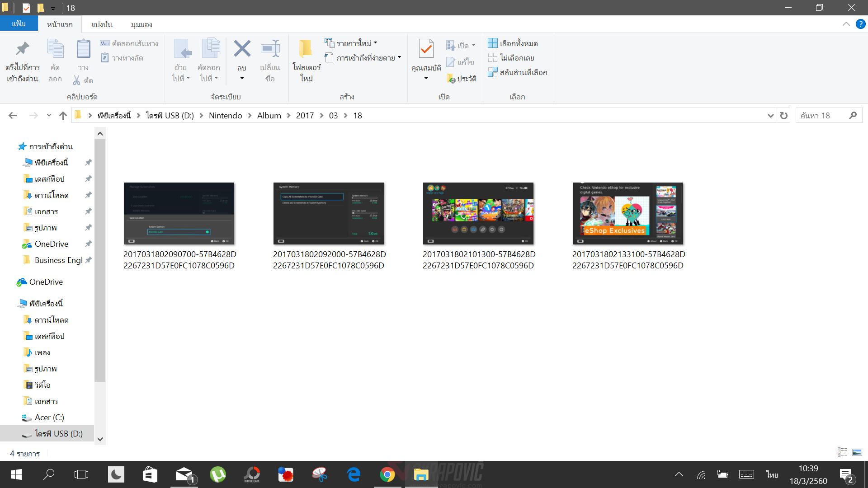
Task: Click Invert selection in the ribbon
Action: click(518, 72)
